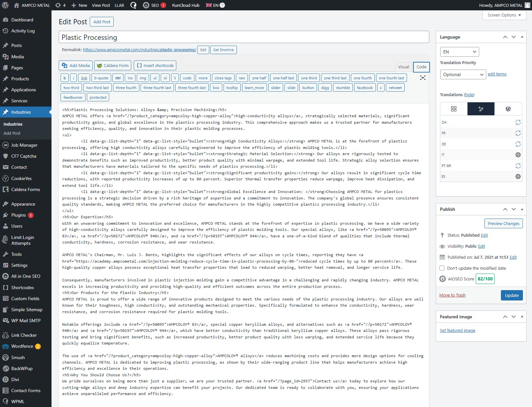This screenshot has height=407, width=532.
Task: Toggle distraction-free fullscreen editor icon
Action: (423, 78)
